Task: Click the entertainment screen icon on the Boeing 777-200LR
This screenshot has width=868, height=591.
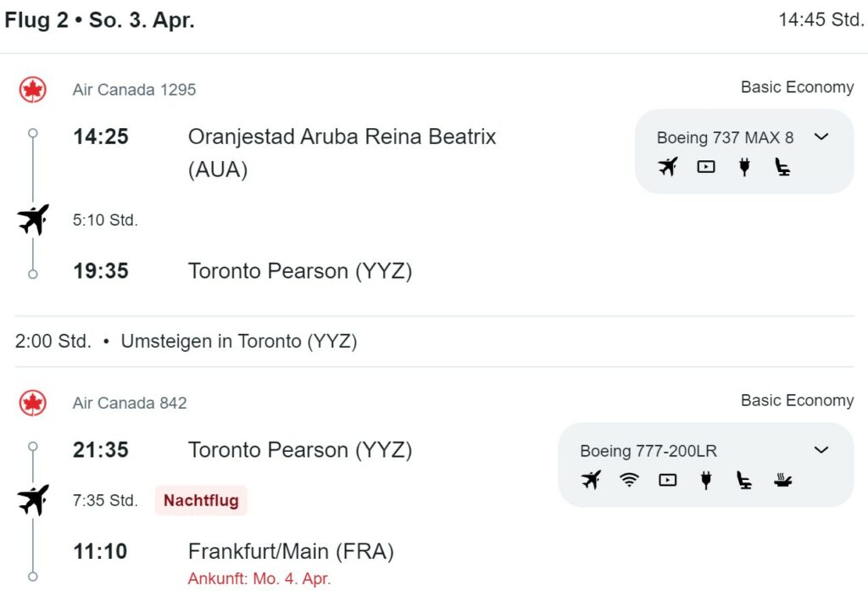Action: pyautogui.click(x=668, y=480)
